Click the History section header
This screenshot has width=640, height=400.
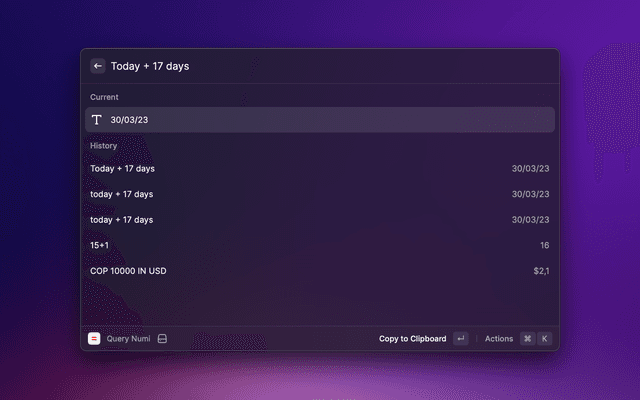[x=104, y=146]
